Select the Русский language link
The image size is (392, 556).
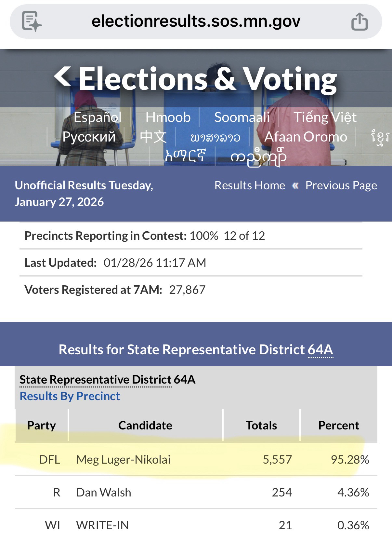(89, 137)
